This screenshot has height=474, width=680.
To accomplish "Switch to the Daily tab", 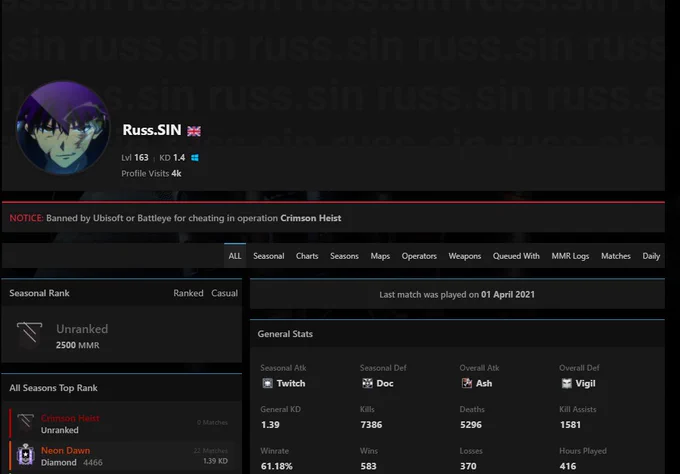I will (651, 256).
